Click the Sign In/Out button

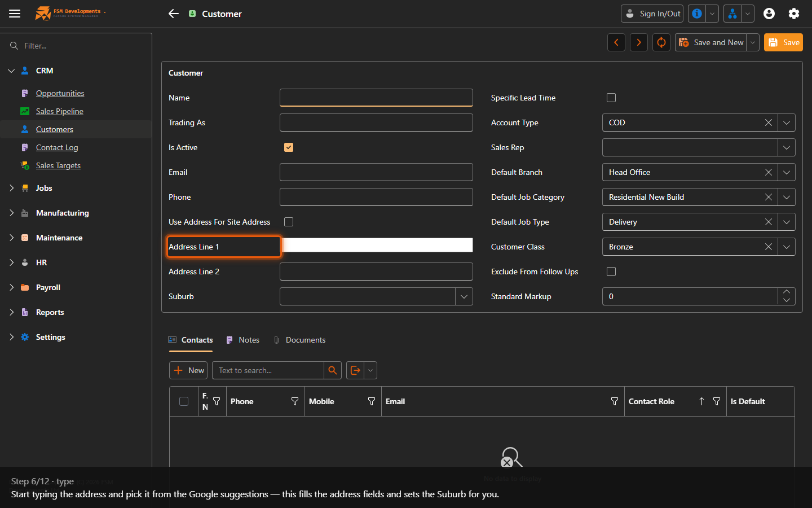click(652, 14)
